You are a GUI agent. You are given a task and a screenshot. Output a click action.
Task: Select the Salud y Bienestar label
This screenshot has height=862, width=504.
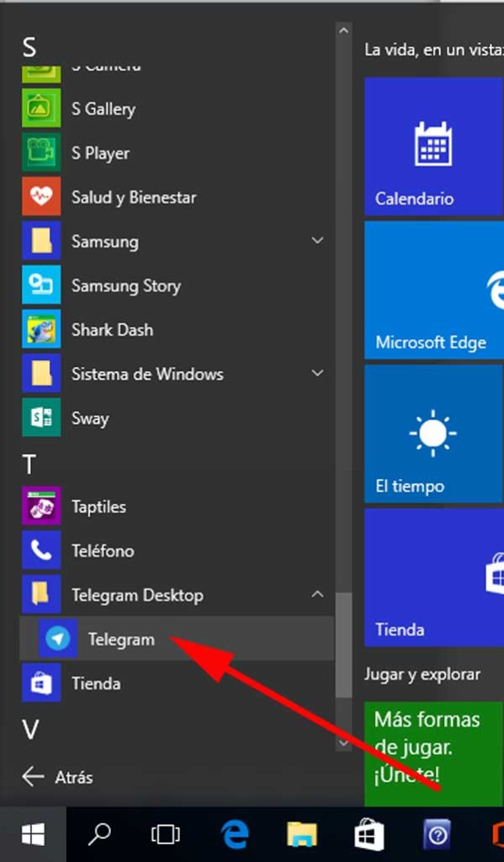point(134,197)
